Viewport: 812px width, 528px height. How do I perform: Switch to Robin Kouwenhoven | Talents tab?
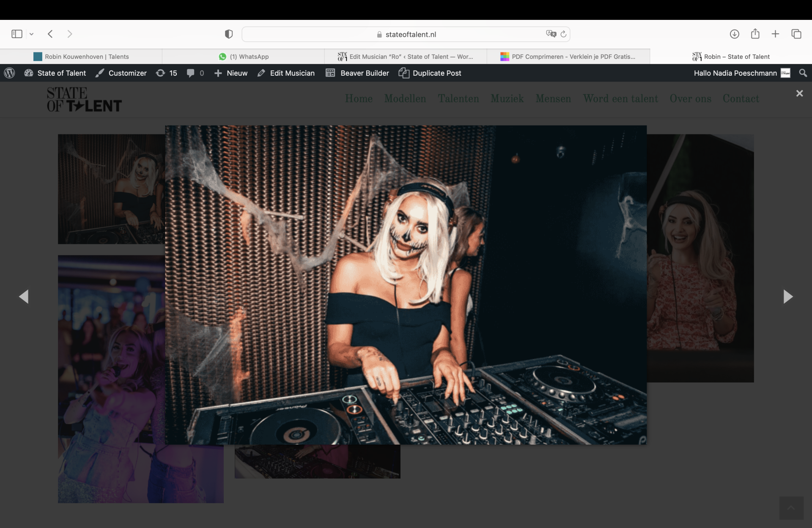[x=81, y=57]
